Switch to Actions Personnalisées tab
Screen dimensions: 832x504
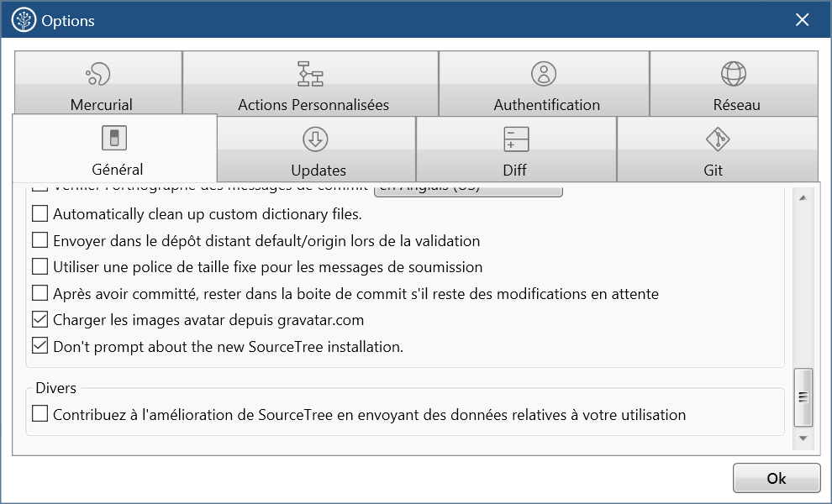[x=310, y=83]
